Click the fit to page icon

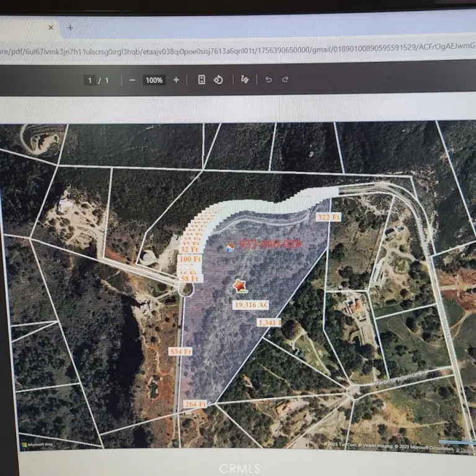pyautogui.click(x=201, y=80)
